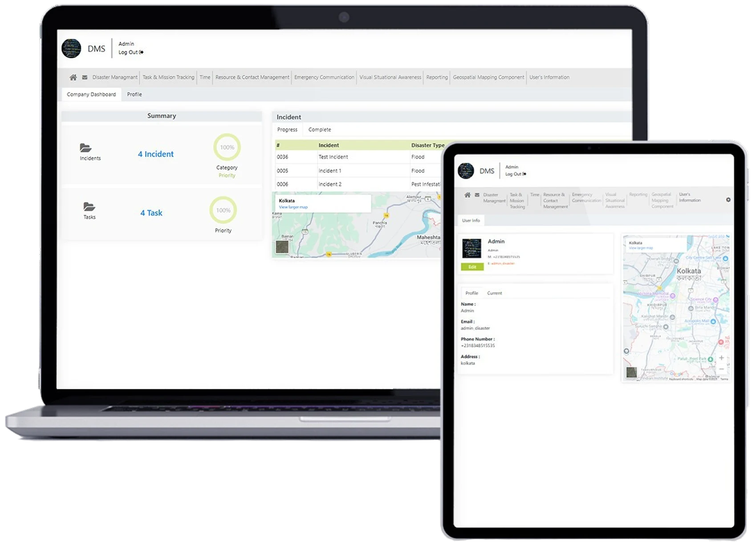Viewport: 756px width, 545px height.
Task: Click the settings gear on the tablet navbar
Action: [729, 200]
